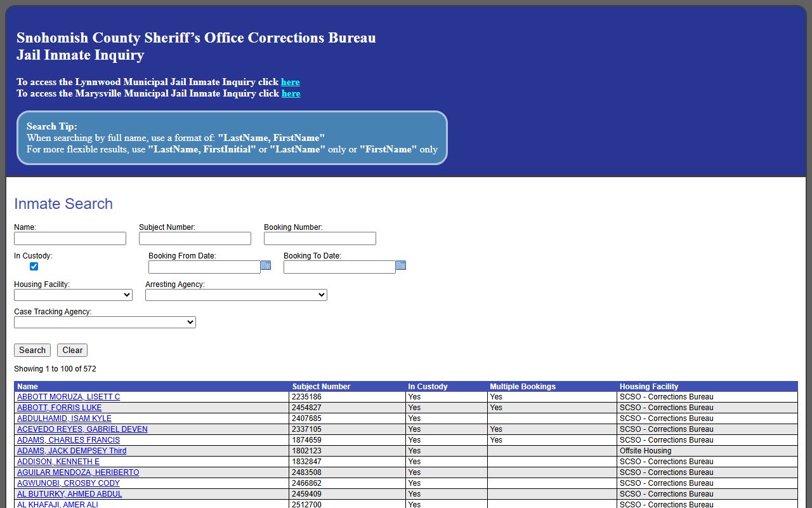Open the Booking From Date calendar icon
The image size is (812, 508).
click(x=266, y=265)
